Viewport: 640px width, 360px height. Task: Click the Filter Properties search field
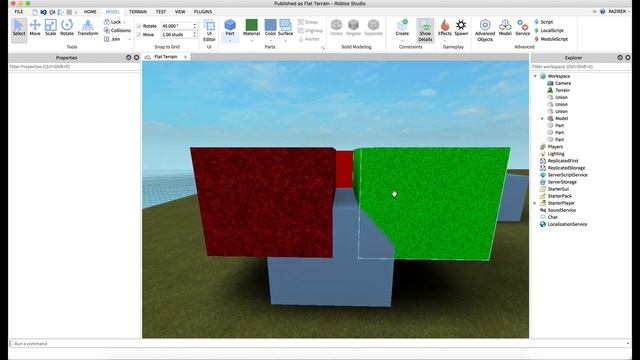[74, 67]
